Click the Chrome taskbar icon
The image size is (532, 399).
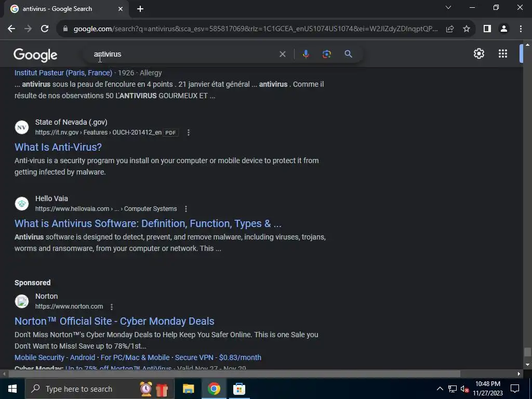[214, 389]
